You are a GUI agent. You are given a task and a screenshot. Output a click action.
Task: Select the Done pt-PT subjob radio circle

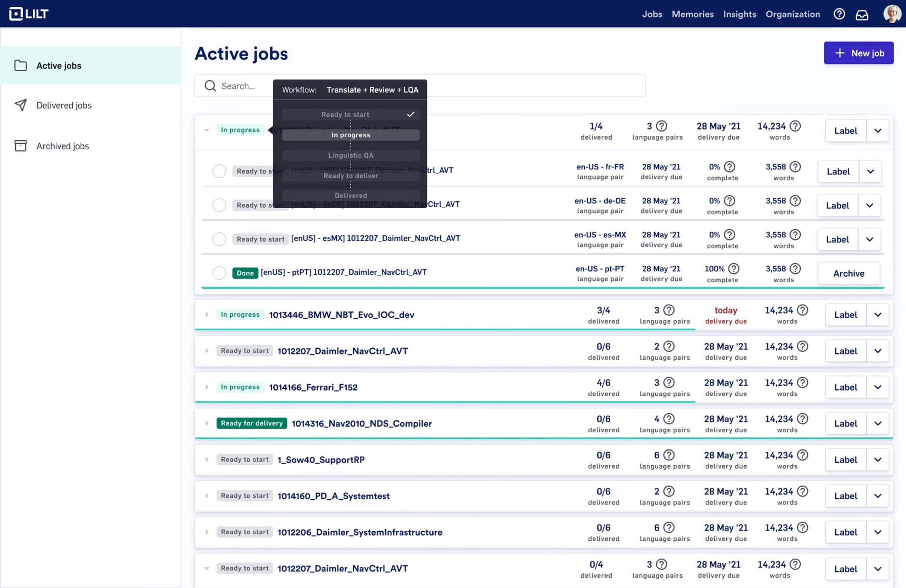[219, 273]
